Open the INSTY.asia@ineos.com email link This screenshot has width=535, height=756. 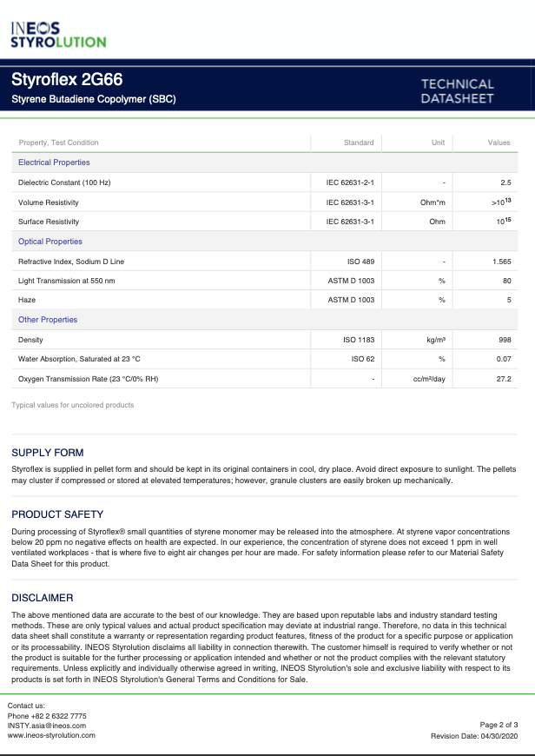click(46, 725)
